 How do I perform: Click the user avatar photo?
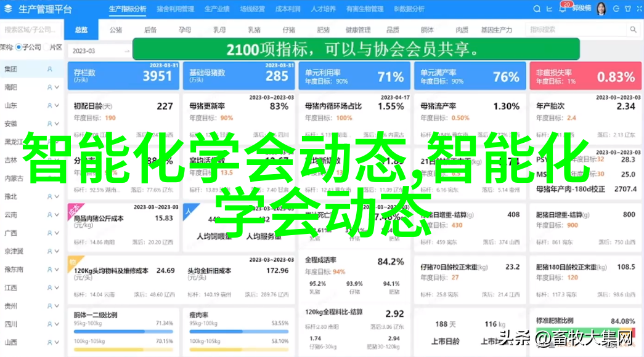tap(601, 9)
